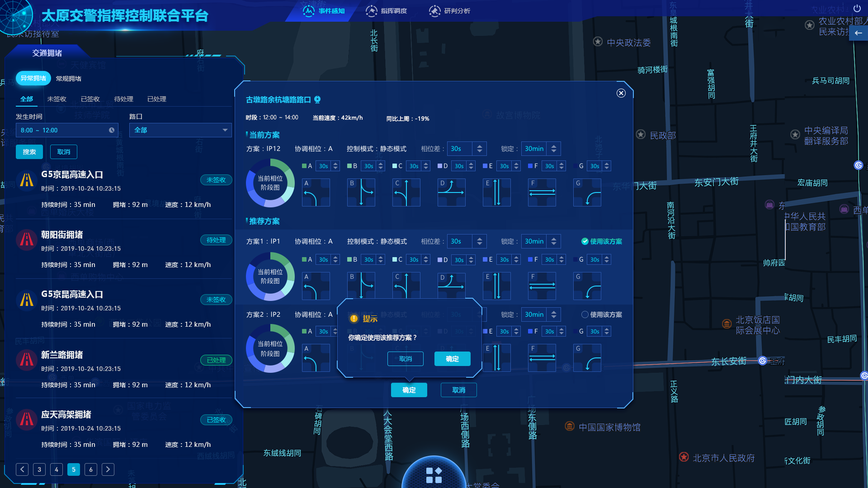Toggle 常规拥堵 filter

coord(69,79)
